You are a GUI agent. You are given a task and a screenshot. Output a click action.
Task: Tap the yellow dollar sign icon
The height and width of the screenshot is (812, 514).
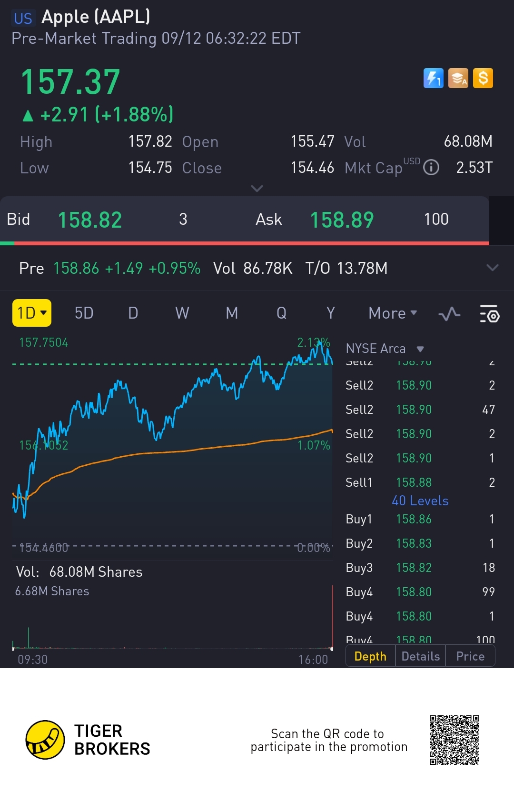point(483,79)
